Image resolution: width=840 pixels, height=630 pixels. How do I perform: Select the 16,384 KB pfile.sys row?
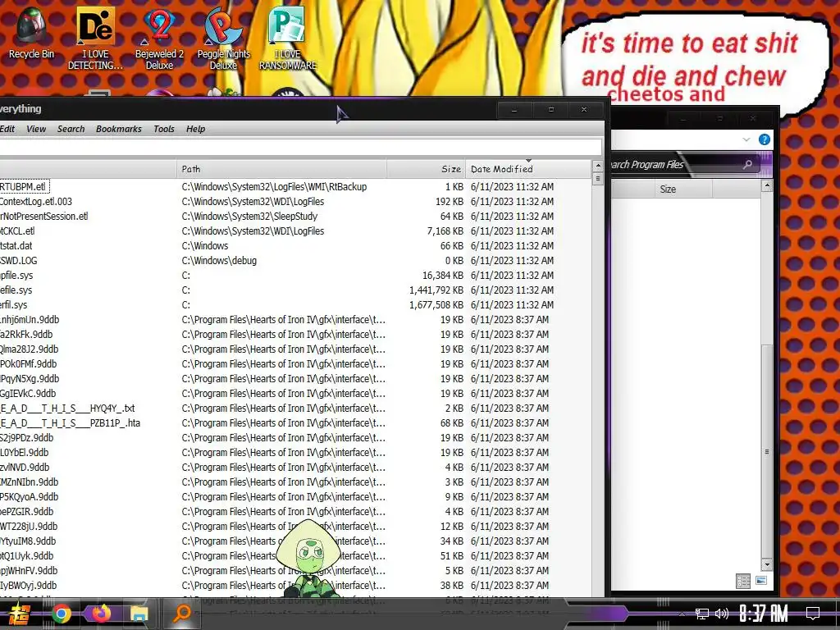(x=295, y=275)
